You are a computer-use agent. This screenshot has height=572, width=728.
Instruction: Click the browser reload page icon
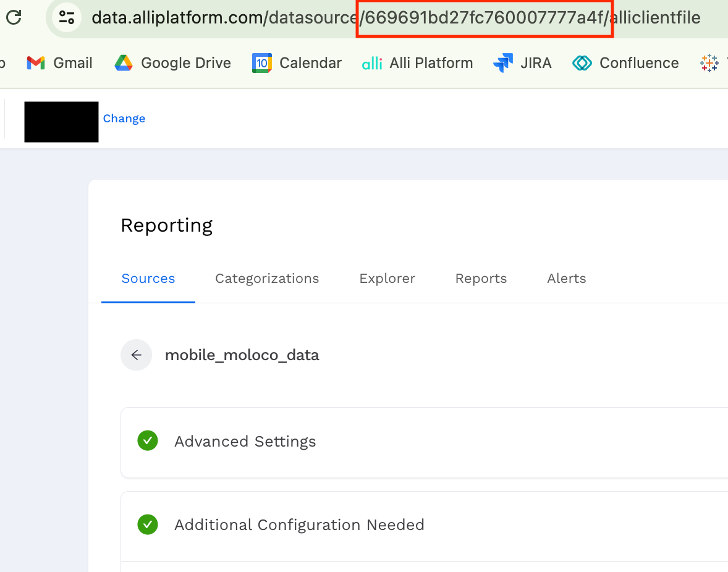(14, 17)
